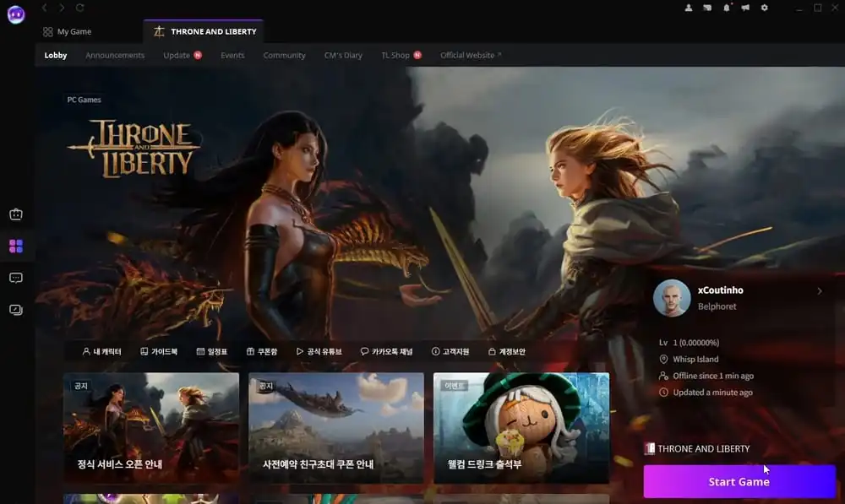This screenshot has height=504, width=845.
Task: Click the Belphoret server name
Action: pyautogui.click(x=717, y=306)
